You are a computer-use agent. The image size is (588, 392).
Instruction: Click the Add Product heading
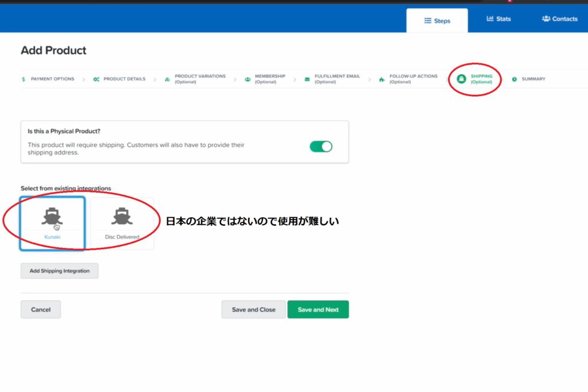point(53,51)
